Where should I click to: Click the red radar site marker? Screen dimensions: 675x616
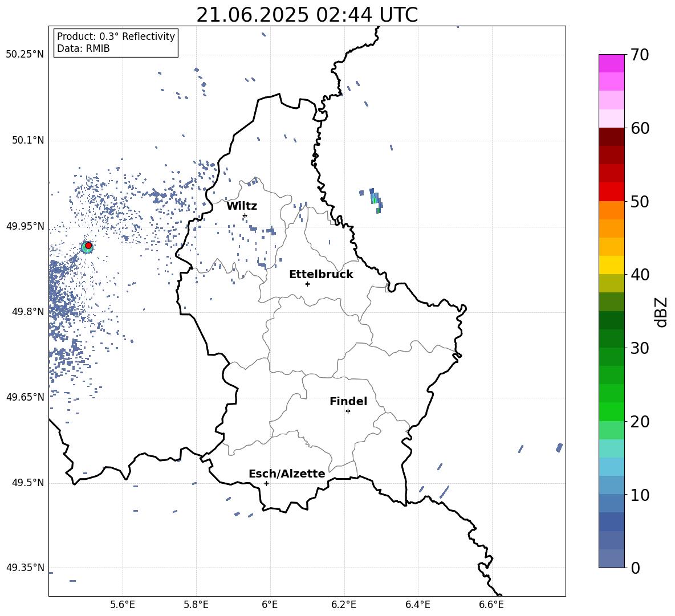(88, 246)
